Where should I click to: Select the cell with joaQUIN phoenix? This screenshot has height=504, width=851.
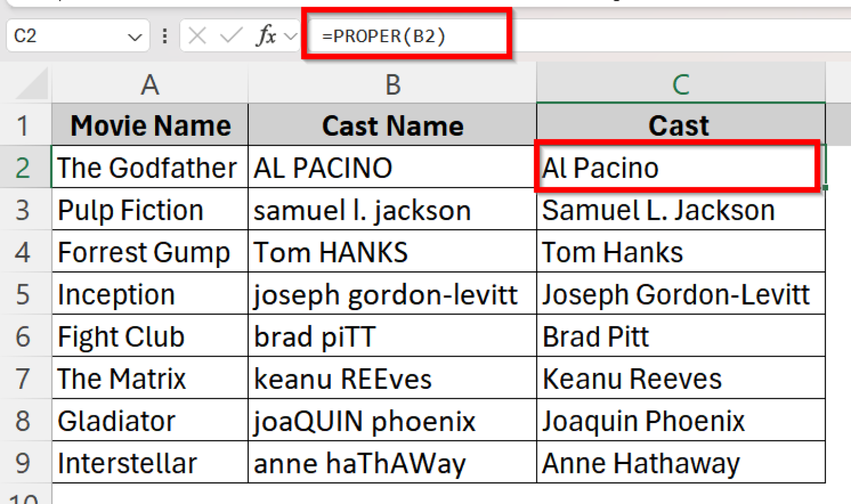coord(392,421)
